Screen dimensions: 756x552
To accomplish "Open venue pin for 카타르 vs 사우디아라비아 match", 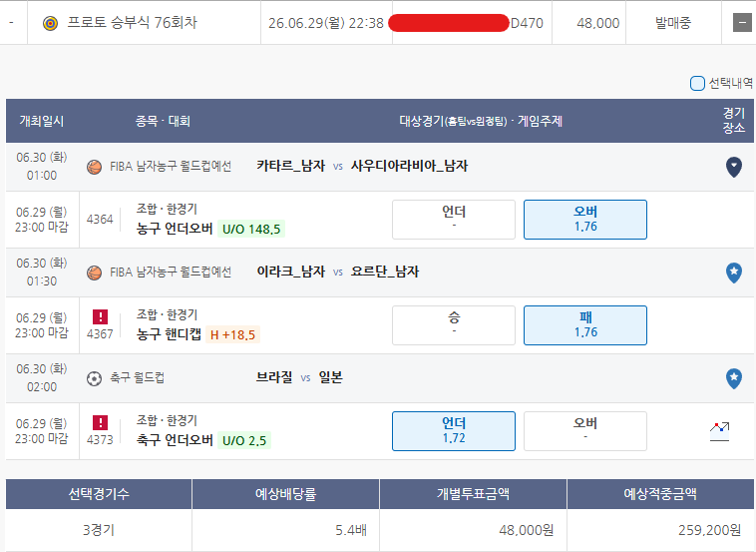I will [734, 167].
